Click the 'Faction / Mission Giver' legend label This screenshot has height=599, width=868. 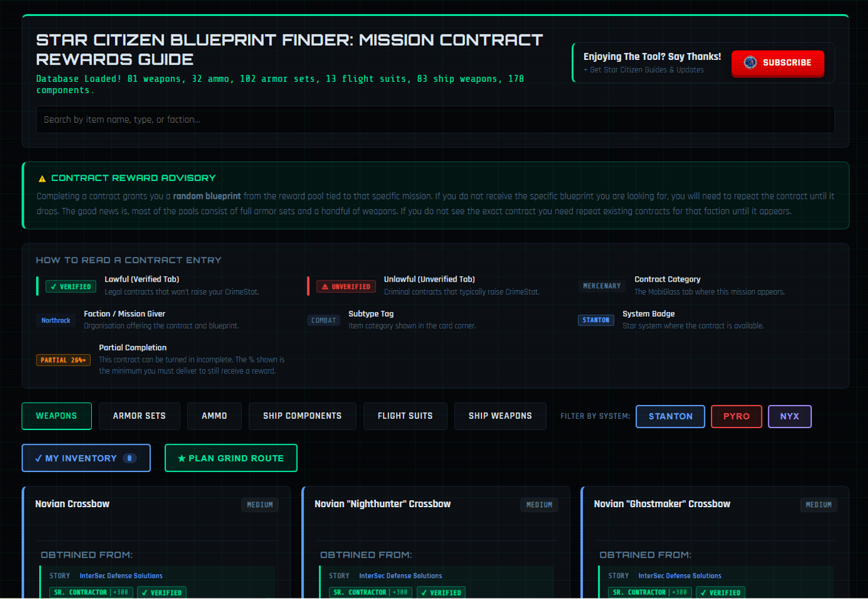[x=125, y=314]
